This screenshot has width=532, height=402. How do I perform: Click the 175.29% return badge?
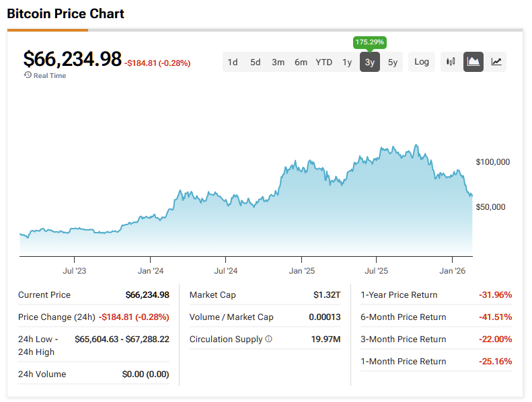(369, 42)
